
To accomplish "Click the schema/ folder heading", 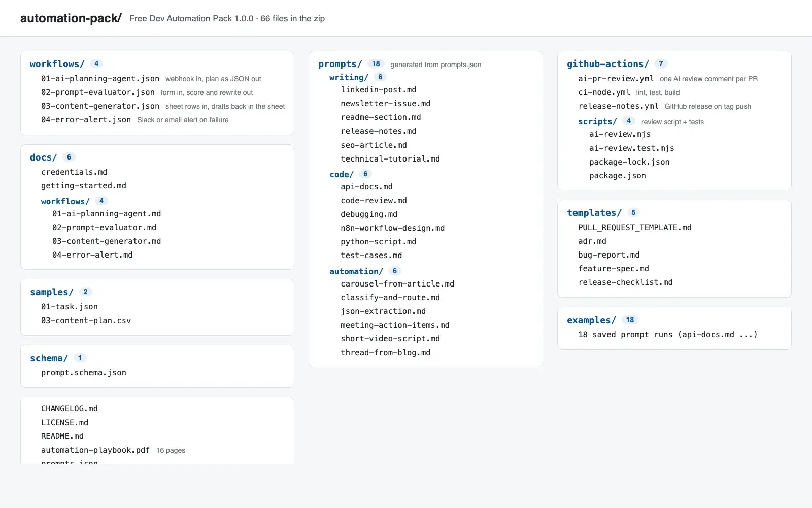I will [49, 358].
